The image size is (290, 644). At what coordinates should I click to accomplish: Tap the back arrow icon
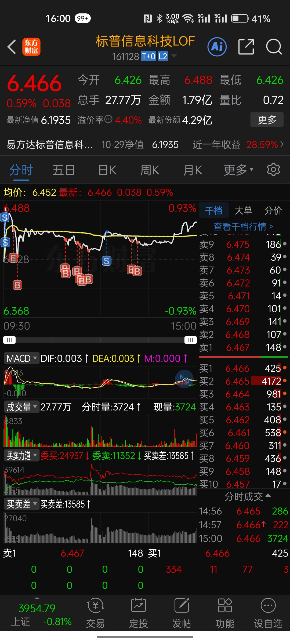pos(12,47)
